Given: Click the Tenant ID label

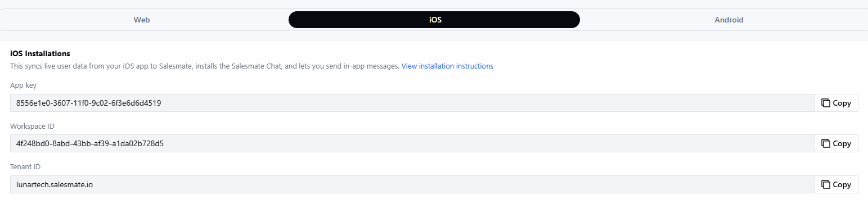Looking at the screenshot, I should coord(25,167).
